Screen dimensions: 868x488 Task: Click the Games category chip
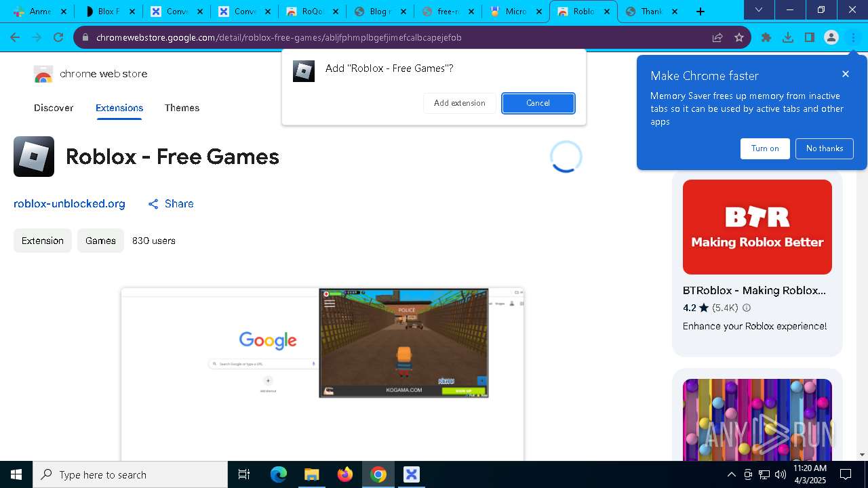click(100, 241)
